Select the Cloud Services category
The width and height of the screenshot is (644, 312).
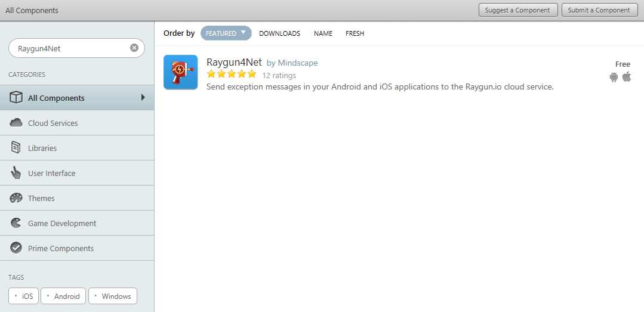[77, 123]
